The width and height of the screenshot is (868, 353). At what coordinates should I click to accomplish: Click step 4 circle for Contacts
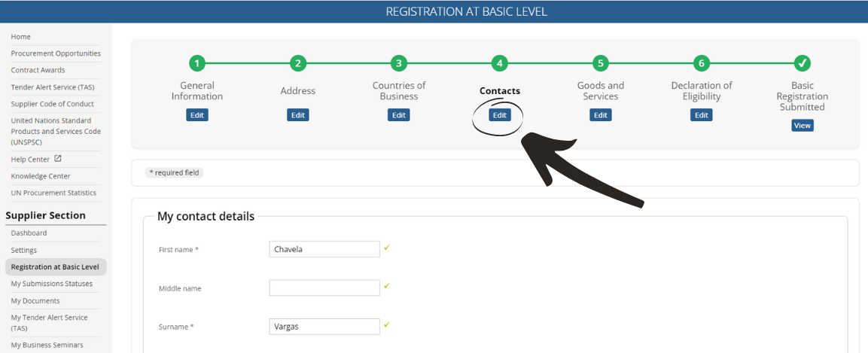pos(499,64)
